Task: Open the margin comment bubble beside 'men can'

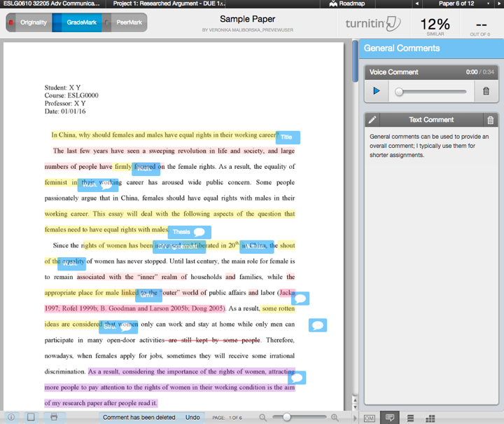Action: tap(318, 325)
